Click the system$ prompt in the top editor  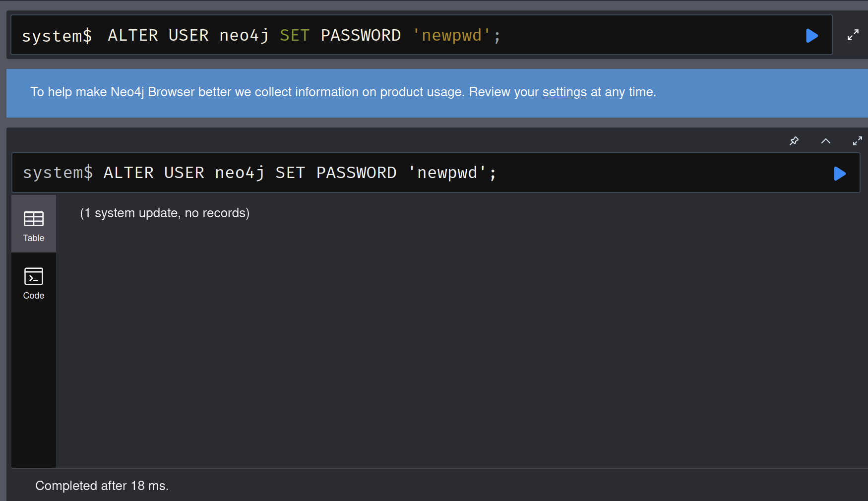[x=57, y=36]
